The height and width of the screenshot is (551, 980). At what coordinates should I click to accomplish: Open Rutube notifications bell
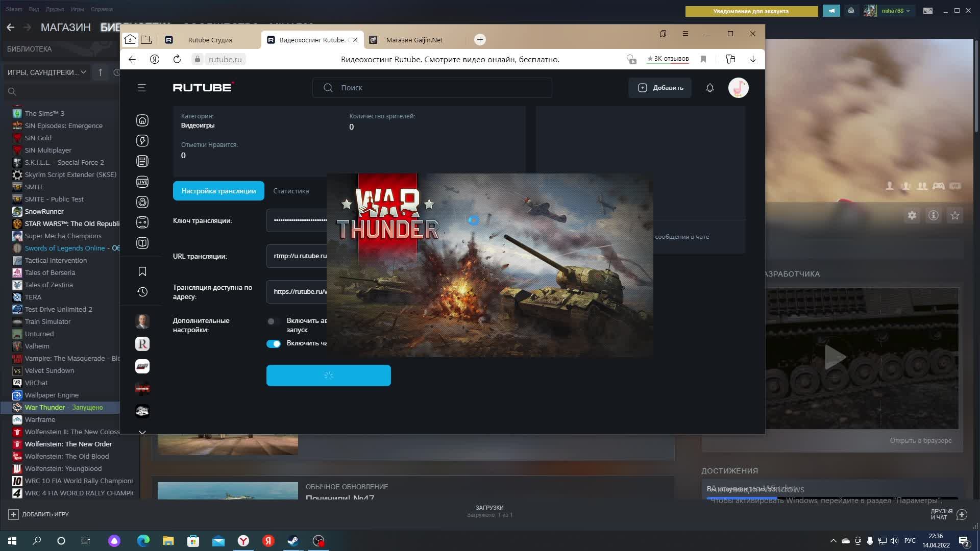pos(709,88)
